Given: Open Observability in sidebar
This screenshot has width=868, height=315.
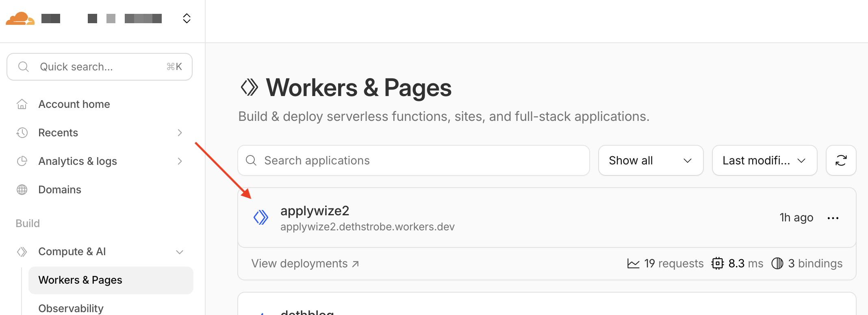Looking at the screenshot, I should click(x=71, y=308).
